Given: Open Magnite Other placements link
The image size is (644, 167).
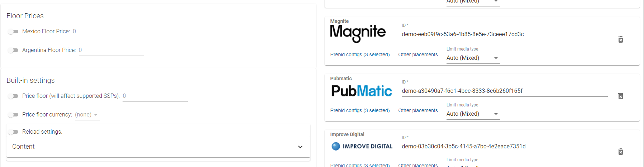Looking at the screenshot, I should coord(418,54).
